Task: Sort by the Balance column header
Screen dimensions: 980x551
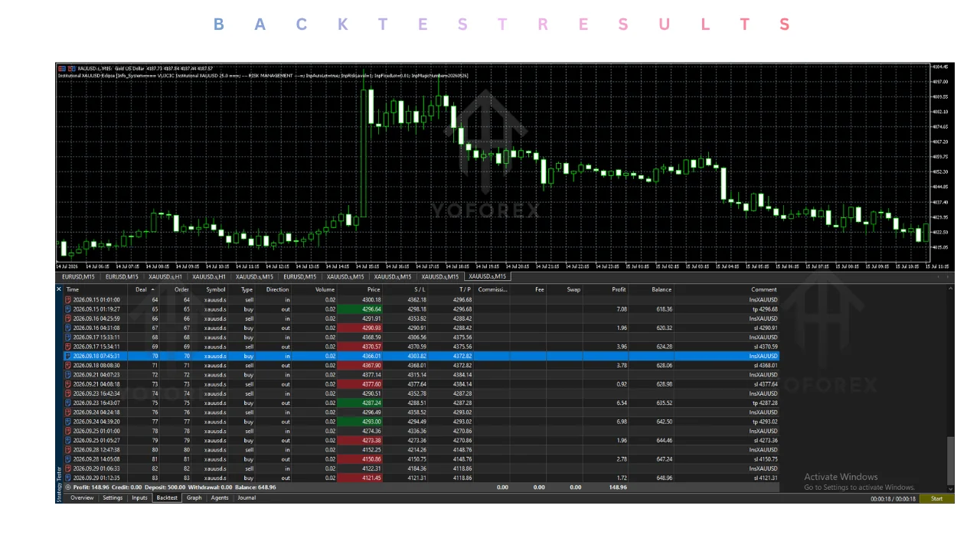Action: [x=661, y=289]
